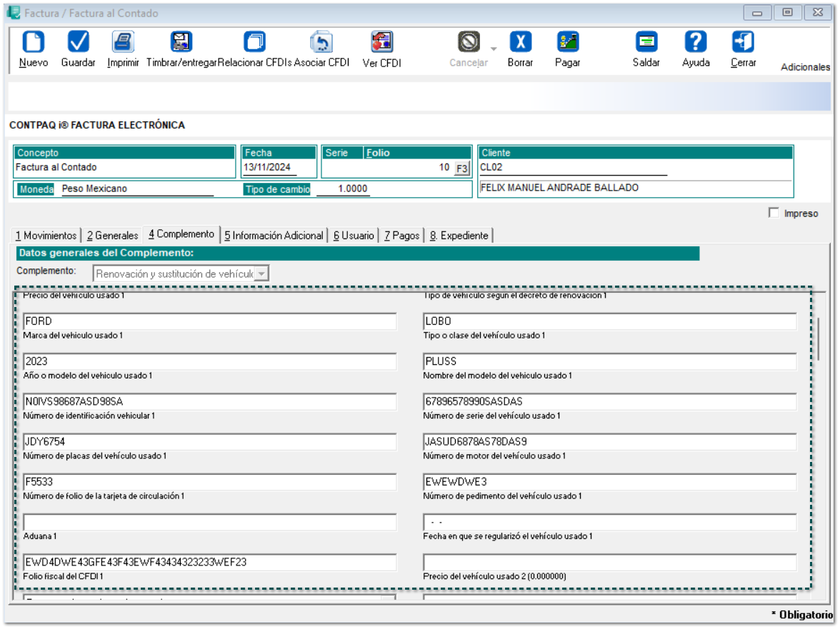This screenshot has height=629, width=840.
Task: Click the Saldar toolbar icon
Action: pos(646,43)
